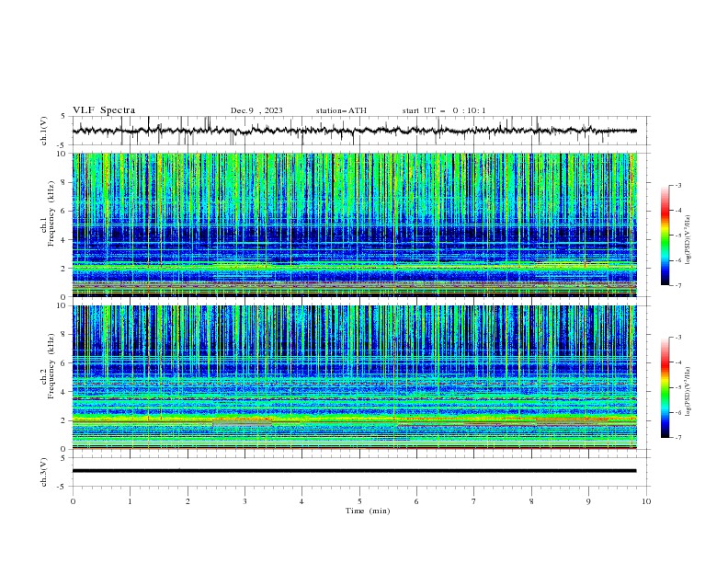Click the '-7' label on ch.2 colorbar
Image resolution: width=728 pixels, height=563 pixels.
tap(678, 438)
